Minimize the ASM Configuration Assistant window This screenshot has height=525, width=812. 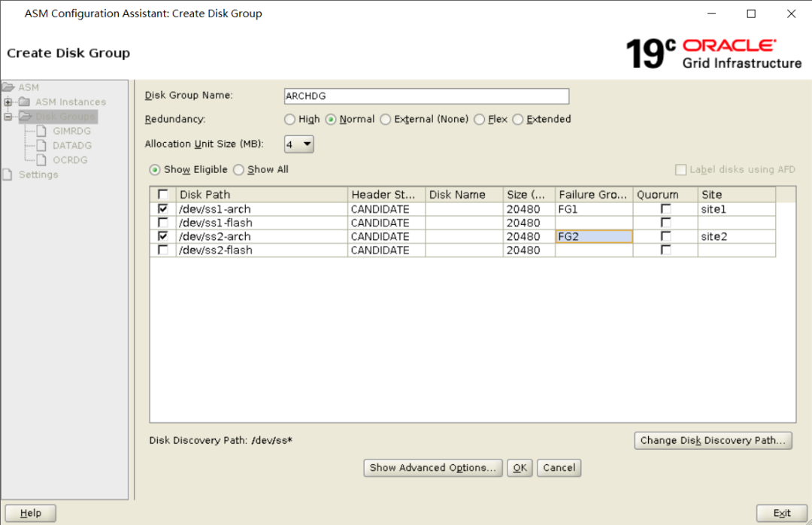pyautogui.click(x=711, y=14)
